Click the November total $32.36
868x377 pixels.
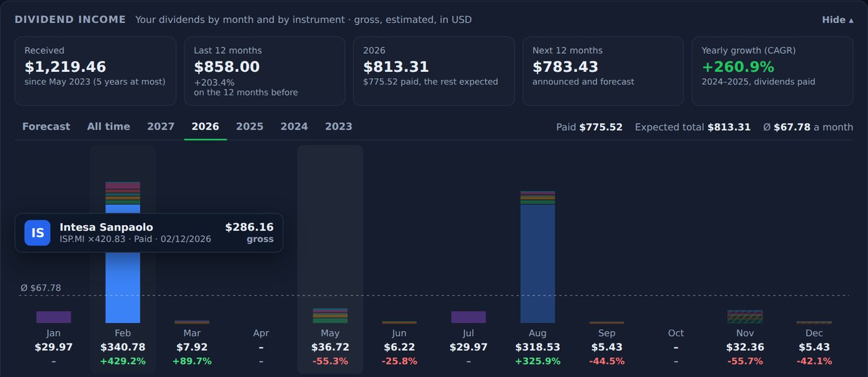tap(745, 347)
